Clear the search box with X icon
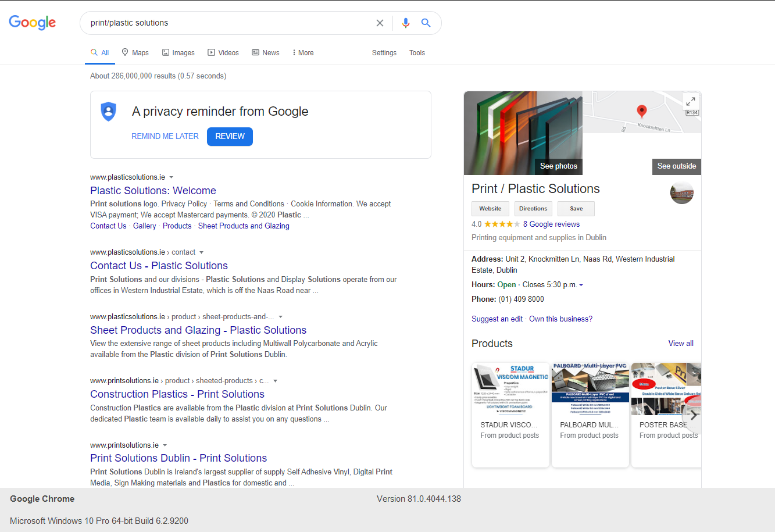The width and height of the screenshot is (775, 532). click(x=380, y=23)
